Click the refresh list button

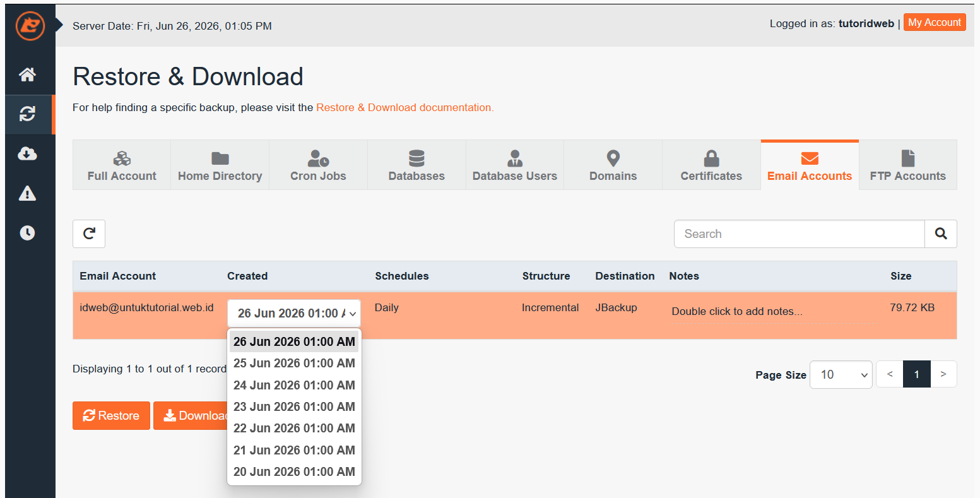click(x=89, y=234)
